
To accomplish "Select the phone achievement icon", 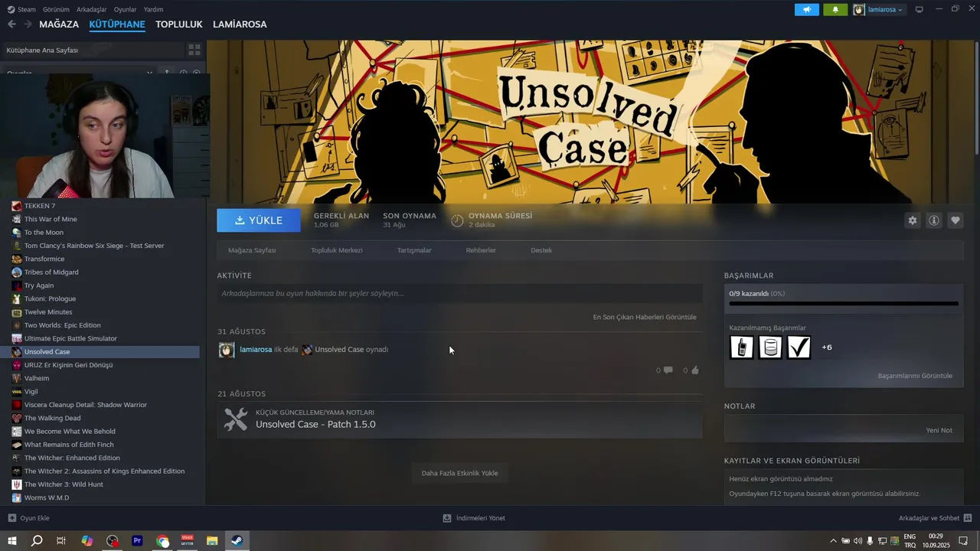I will (742, 347).
